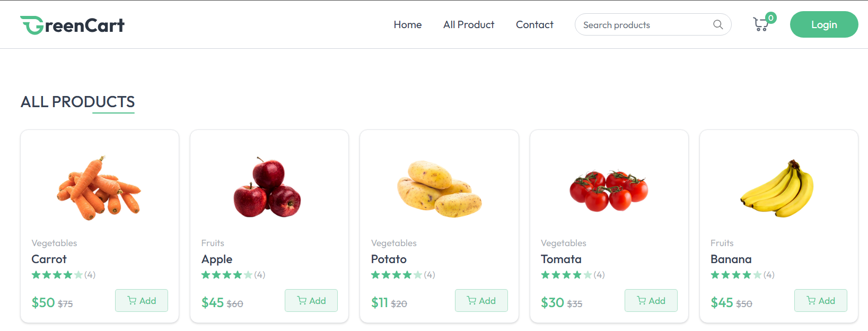Add Banana to cart
Image resolution: width=868 pixels, height=331 pixels.
[x=820, y=301]
